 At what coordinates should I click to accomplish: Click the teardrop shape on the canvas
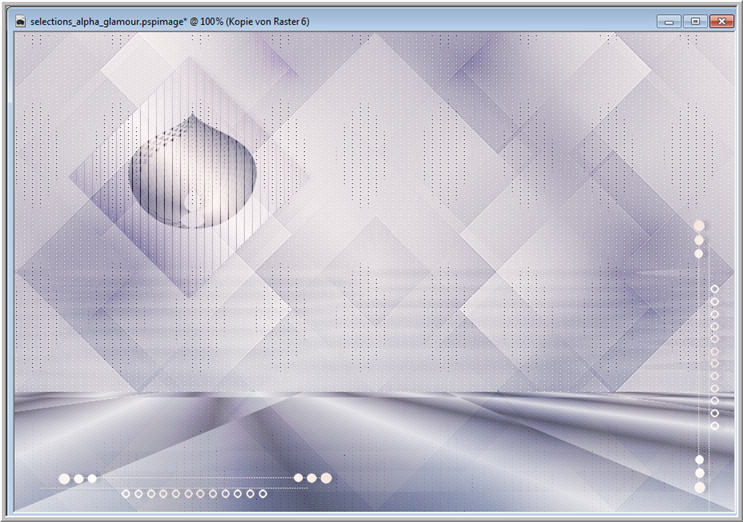coord(193,171)
